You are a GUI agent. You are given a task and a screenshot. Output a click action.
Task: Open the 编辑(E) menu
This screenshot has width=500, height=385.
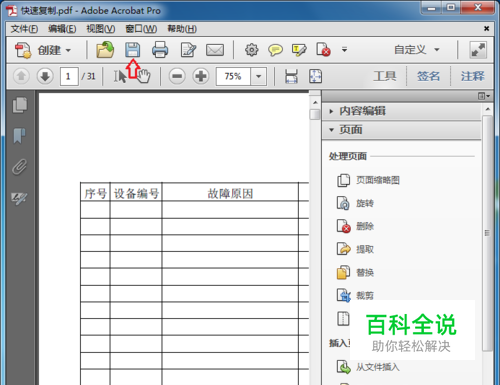point(62,29)
